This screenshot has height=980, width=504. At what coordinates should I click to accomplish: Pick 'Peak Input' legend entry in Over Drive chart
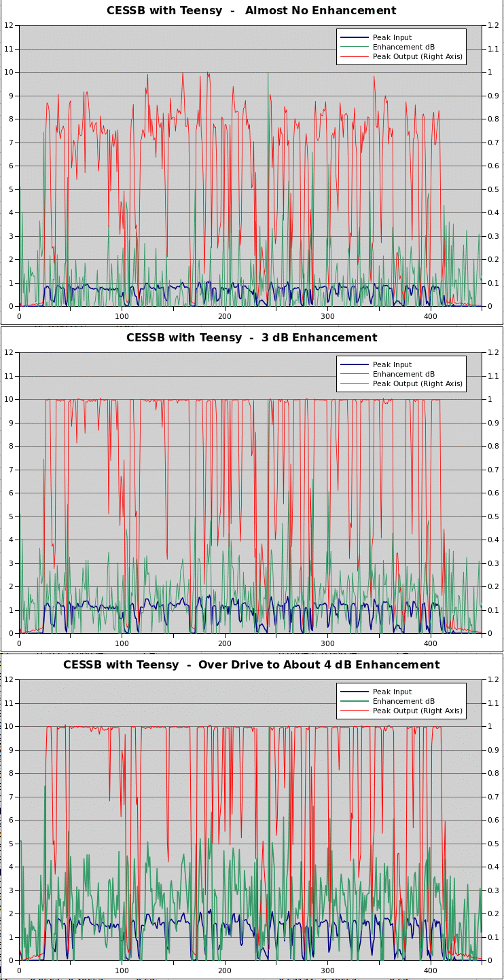[x=392, y=692]
